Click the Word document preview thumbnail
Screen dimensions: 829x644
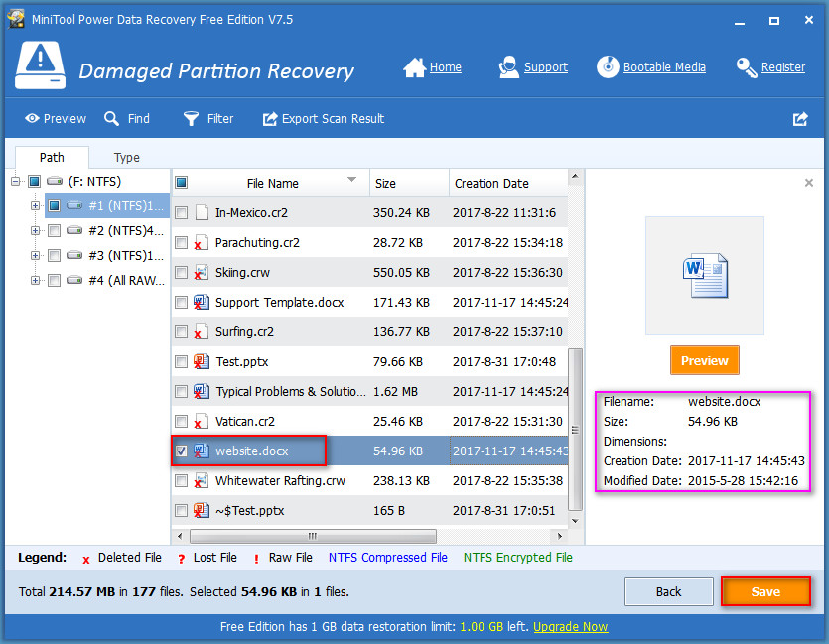click(x=705, y=276)
